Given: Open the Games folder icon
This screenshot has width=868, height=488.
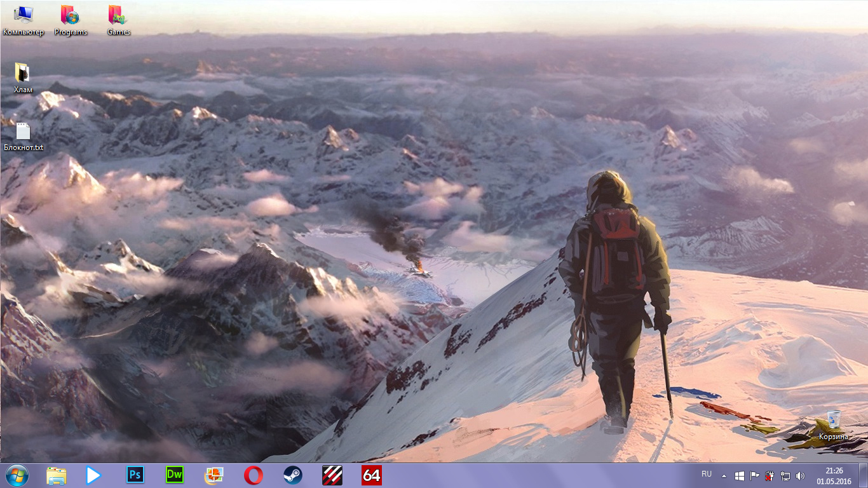Looking at the screenshot, I should [118, 20].
